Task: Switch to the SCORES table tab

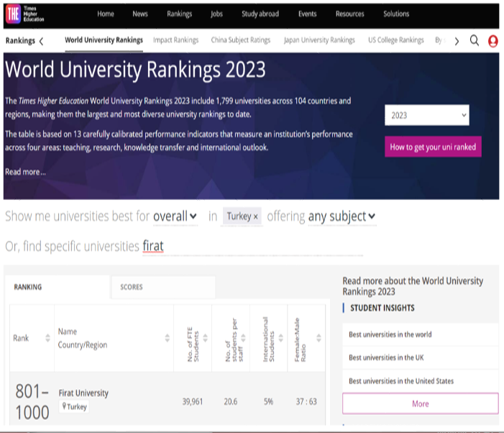Action: pos(163,287)
